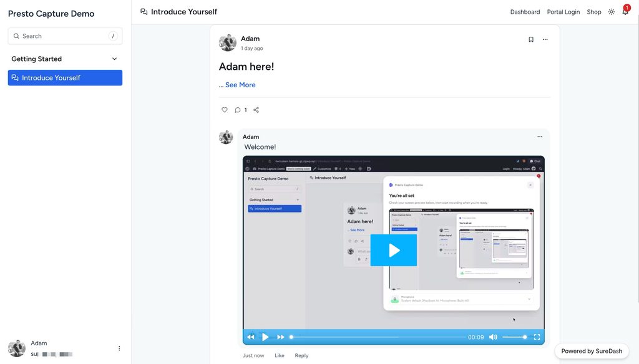Image resolution: width=639 pixels, height=364 pixels.
Task: Click the 00:09 video time display
Action: (x=476, y=337)
